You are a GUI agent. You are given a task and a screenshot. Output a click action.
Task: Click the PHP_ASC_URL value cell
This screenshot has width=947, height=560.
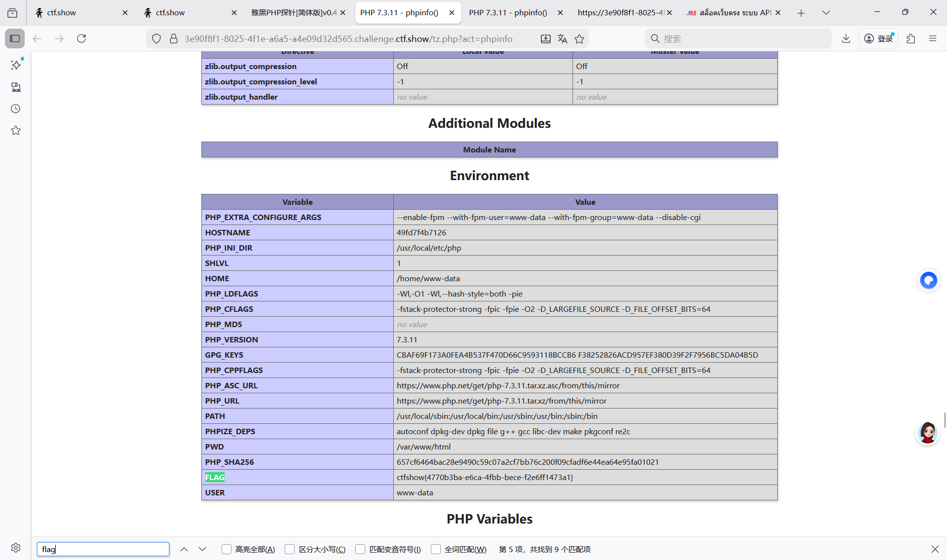[x=585, y=385]
